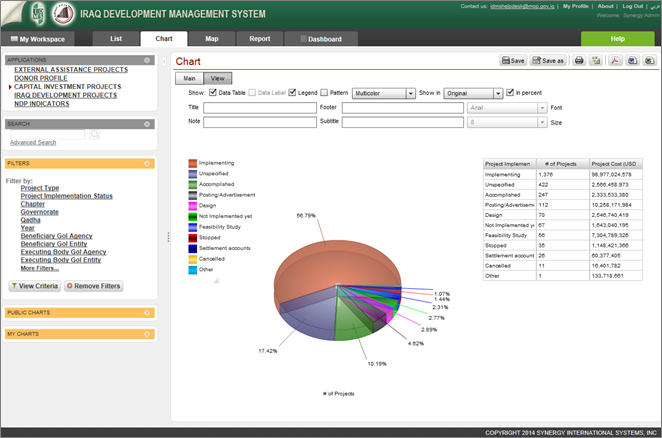Open Iraq Development Projects link
Viewport: 662px width, 438px height.
65,95
